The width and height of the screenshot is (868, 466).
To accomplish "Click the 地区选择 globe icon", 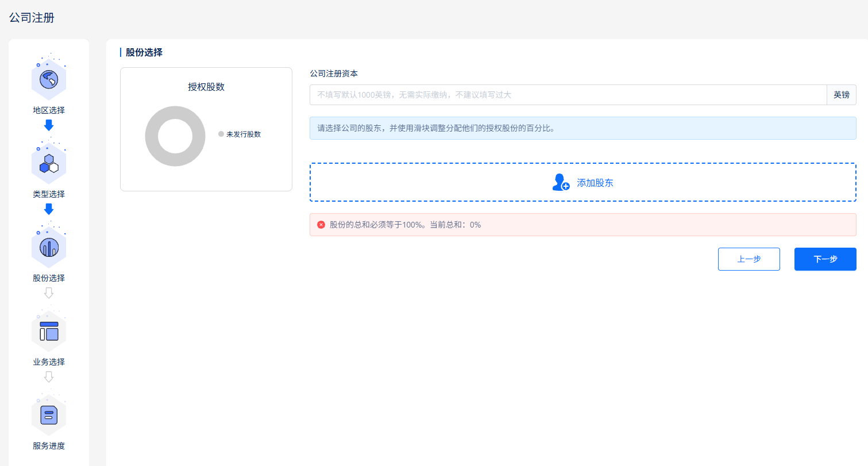I will (49, 78).
